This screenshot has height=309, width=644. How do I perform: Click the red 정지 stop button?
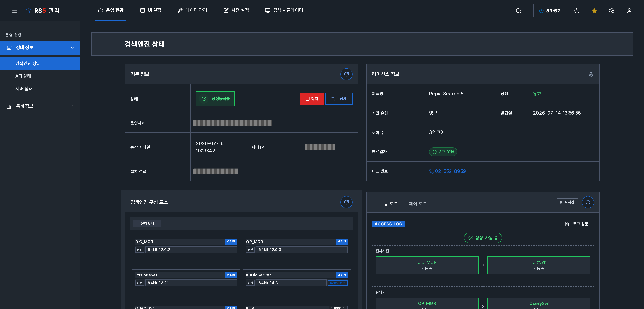coord(311,99)
